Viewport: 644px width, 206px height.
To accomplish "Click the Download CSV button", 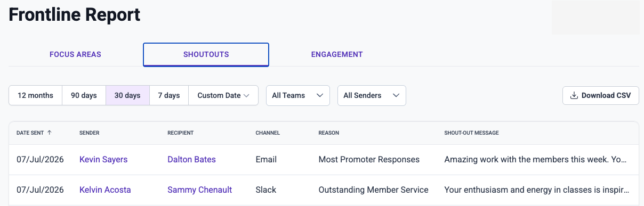I will point(601,95).
